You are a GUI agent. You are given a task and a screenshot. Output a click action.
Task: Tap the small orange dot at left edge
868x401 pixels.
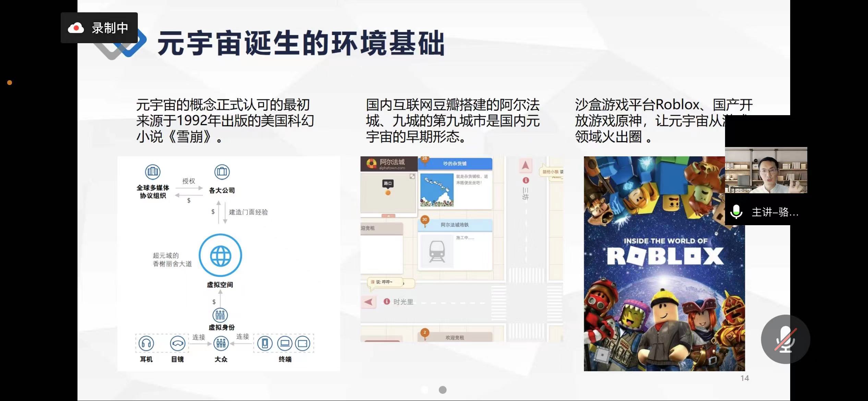pos(10,83)
